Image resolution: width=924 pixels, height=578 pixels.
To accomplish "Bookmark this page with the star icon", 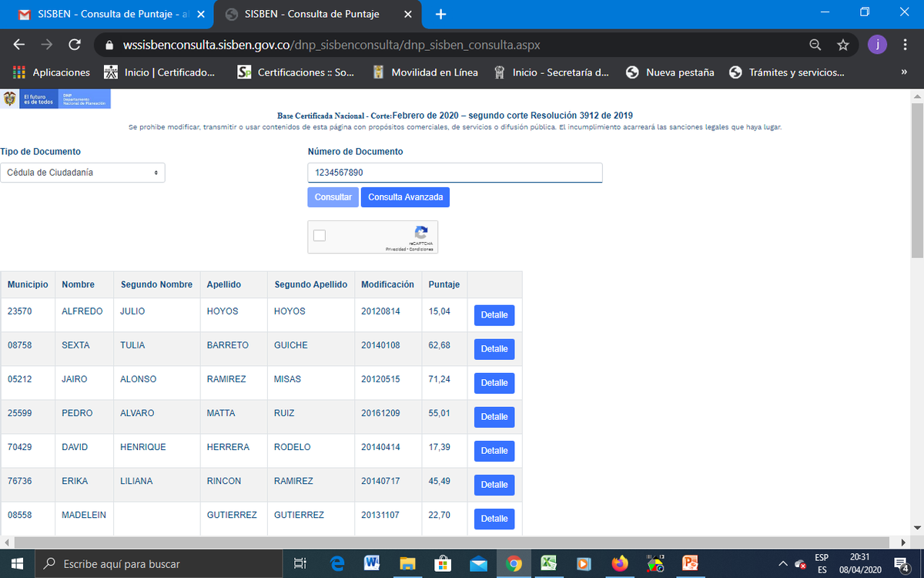I will [x=843, y=45].
